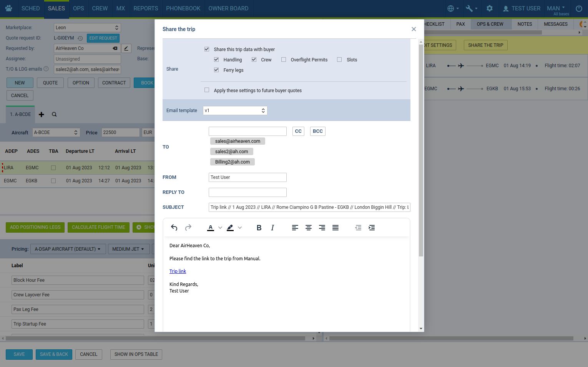Expand the highlight color dropdown arrow
Screen dimensions: 588x367
pos(240,228)
